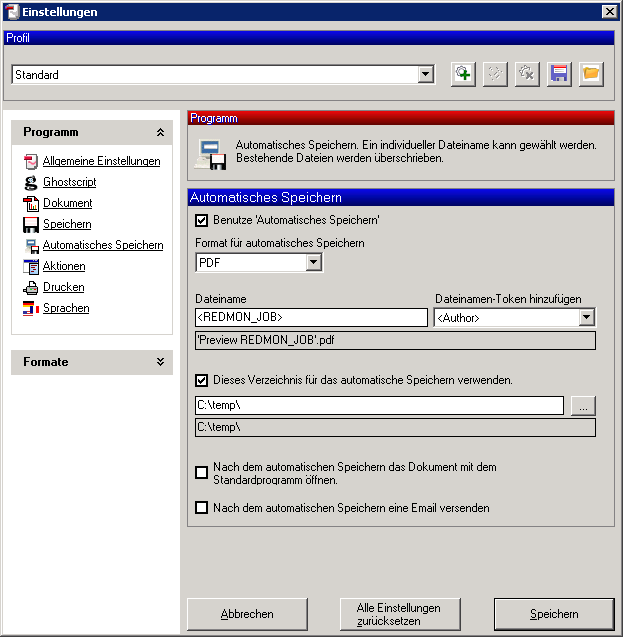Open the Speichern sidebar link

pos(67,224)
